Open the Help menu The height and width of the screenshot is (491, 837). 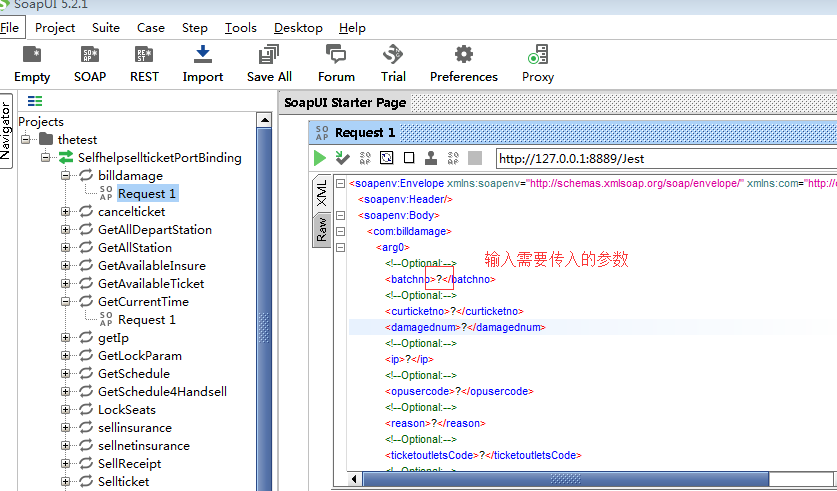(352, 28)
